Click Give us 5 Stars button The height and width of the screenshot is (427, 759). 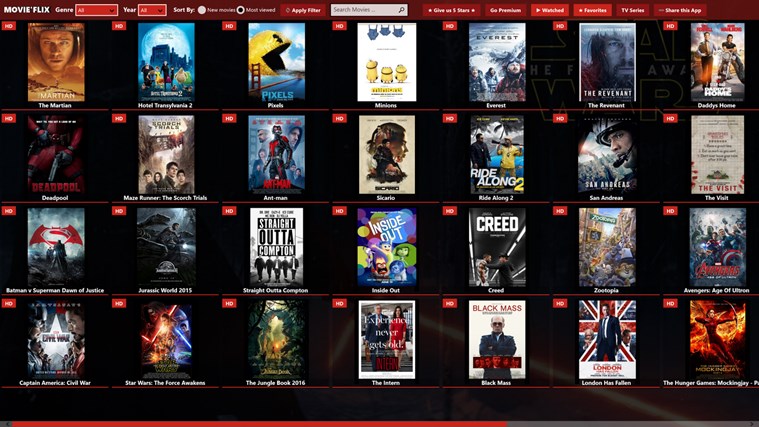coord(451,10)
